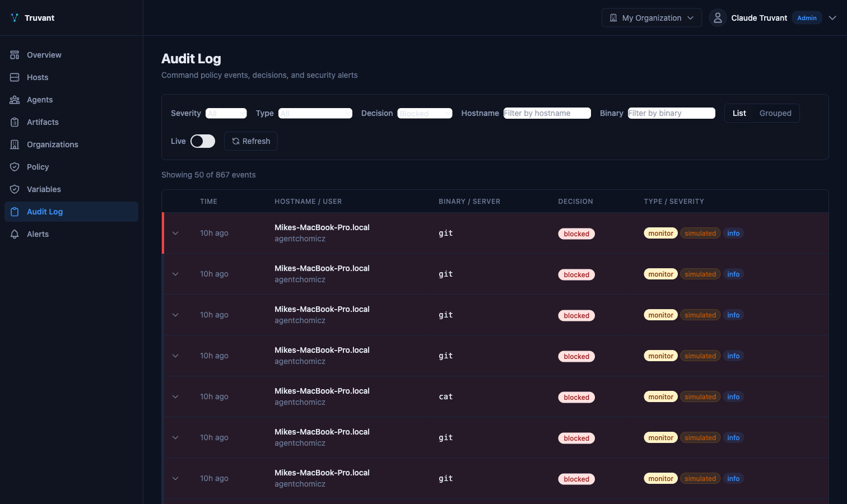The width and height of the screenshot is (847, 504).
Task: Open the Audit Log sidebar entry
Action: point(45,211)
